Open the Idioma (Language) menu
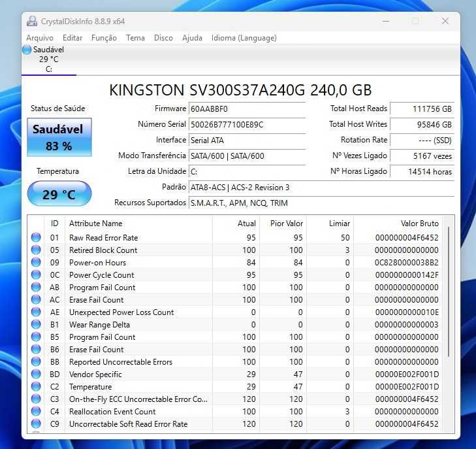Viewport: 476px width, 449px height. 244,38
